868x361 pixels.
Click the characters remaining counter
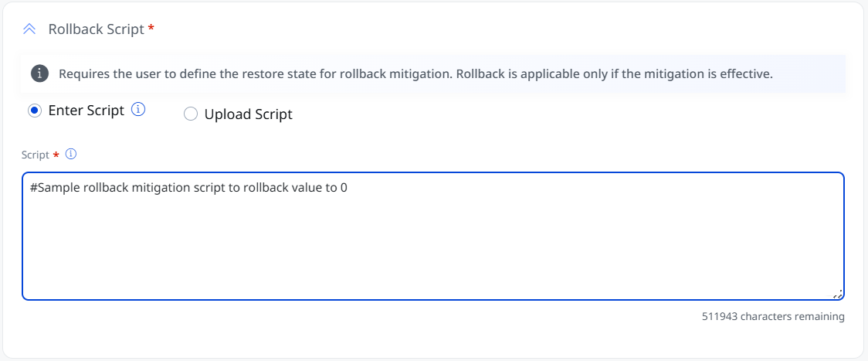coord(773,317)
